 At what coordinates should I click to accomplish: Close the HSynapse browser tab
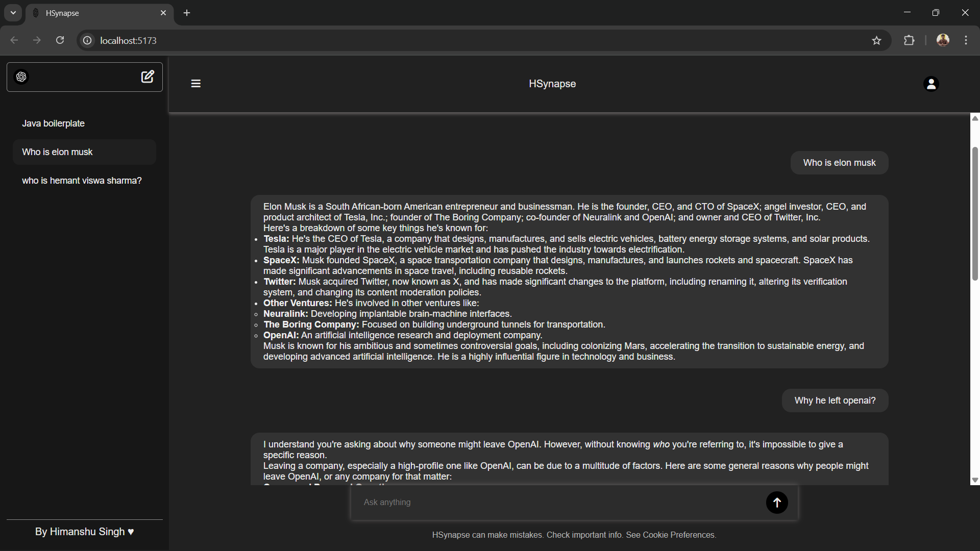(163, 13)
